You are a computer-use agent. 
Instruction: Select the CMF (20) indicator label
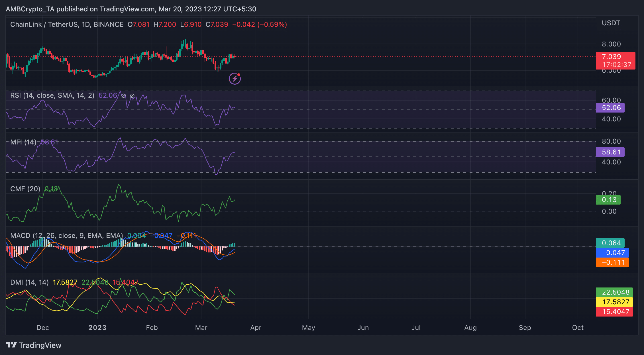tap(25, 189)
